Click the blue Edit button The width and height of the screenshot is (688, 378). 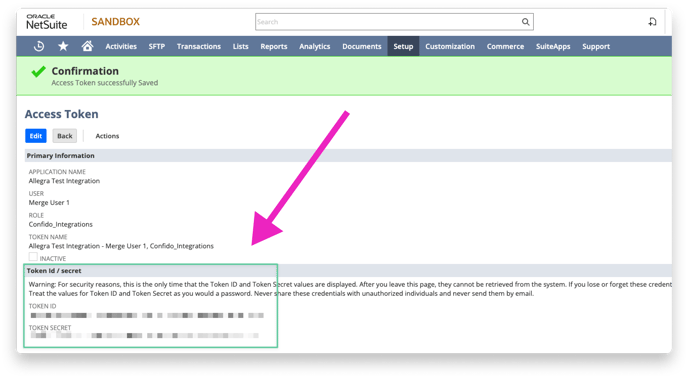pyautogui.click(x=36, y=136)
